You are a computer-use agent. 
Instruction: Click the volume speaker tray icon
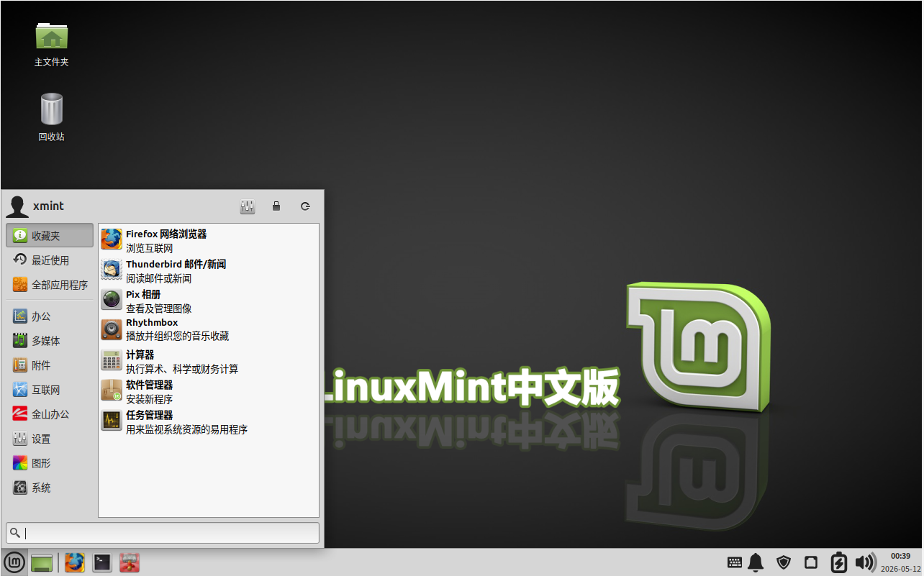(x=866, y=562)
